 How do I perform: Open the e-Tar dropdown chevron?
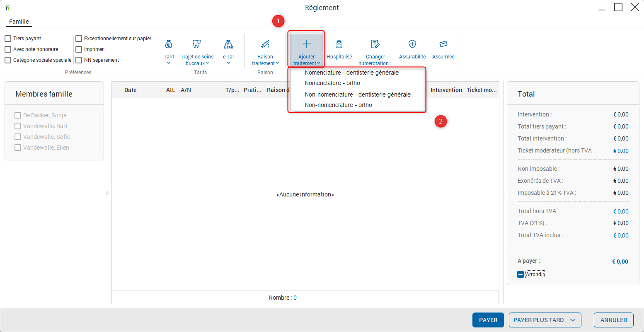pos(228,63)
